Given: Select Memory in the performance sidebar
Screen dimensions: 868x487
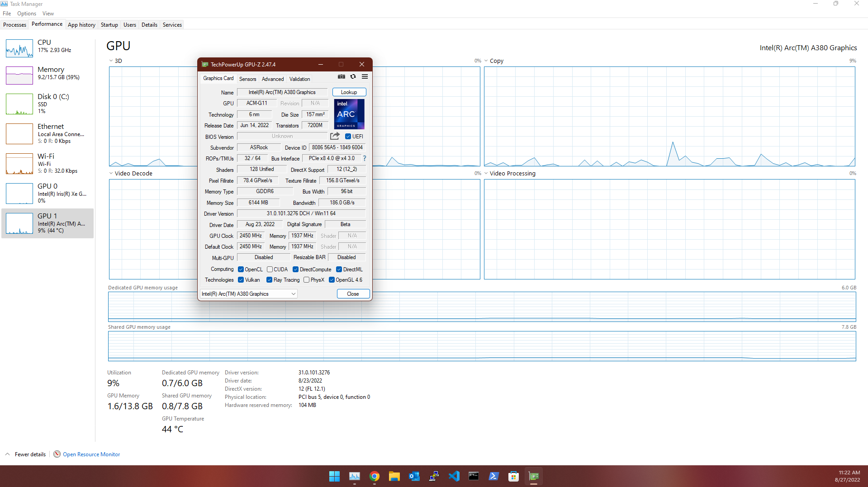Looking at the screenshot, I should pyautogui.click(x=47, y=75).
